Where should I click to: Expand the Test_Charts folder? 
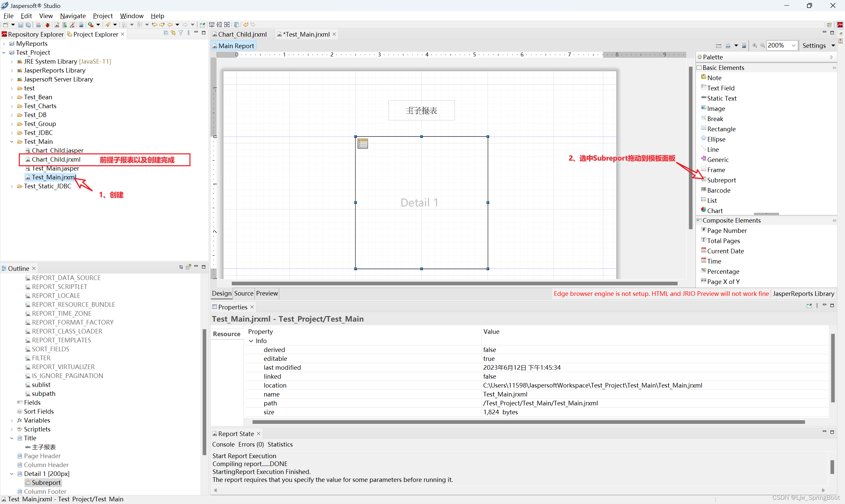12,106
